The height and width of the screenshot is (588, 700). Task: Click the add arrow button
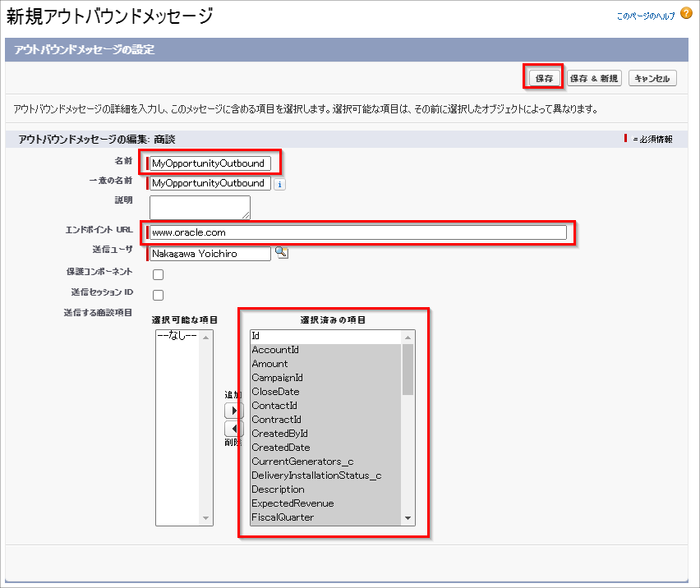234,411
